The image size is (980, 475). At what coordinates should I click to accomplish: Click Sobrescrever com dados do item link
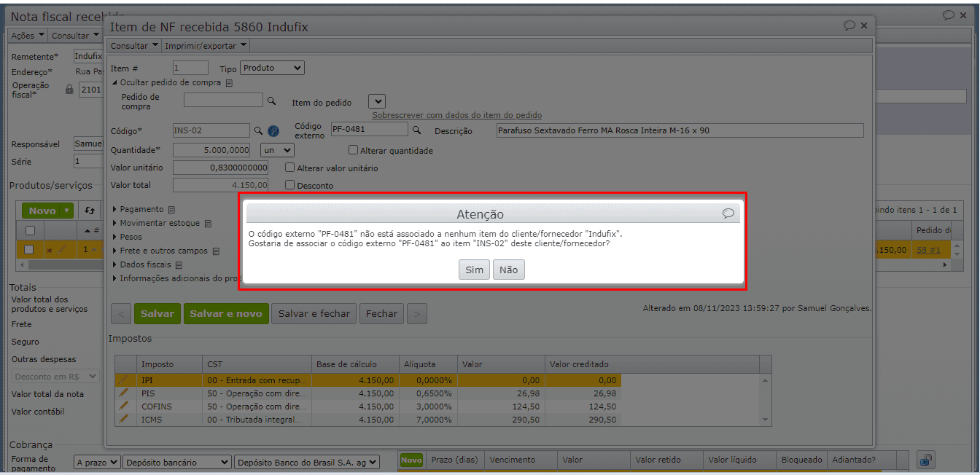pos(456,115)
